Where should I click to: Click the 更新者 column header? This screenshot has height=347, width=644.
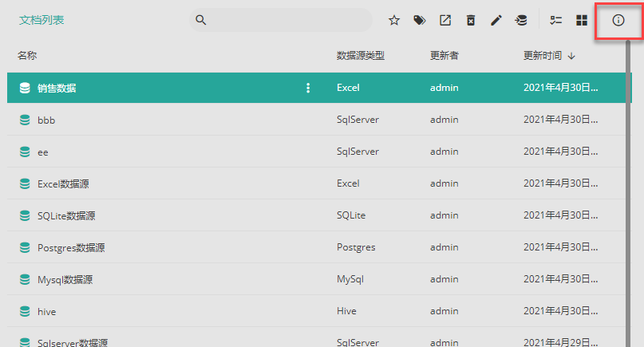tap(444, 55)
